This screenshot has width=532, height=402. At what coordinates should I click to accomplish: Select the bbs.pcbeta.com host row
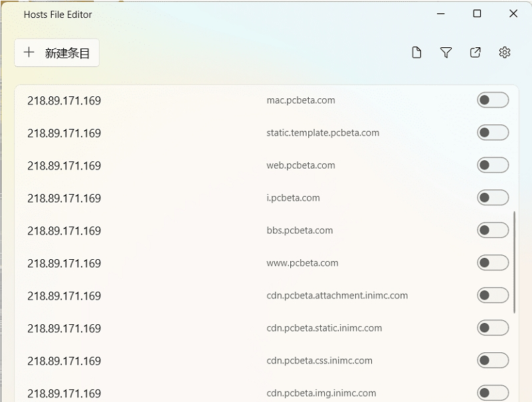click(x=199, y=231)
